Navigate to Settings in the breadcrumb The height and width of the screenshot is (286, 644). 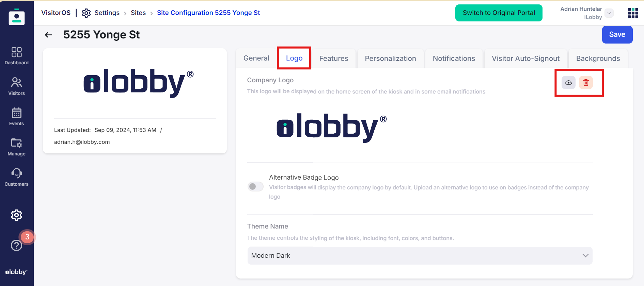[x=107, y=13]
